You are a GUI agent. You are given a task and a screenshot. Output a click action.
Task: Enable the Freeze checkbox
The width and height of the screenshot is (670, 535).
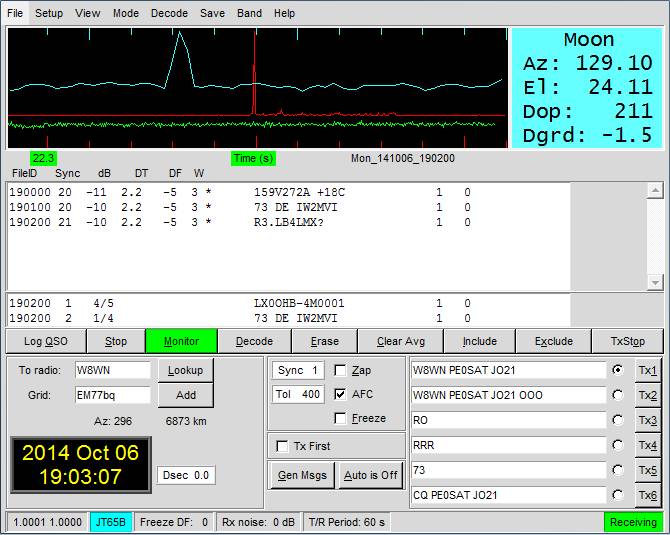340,418
